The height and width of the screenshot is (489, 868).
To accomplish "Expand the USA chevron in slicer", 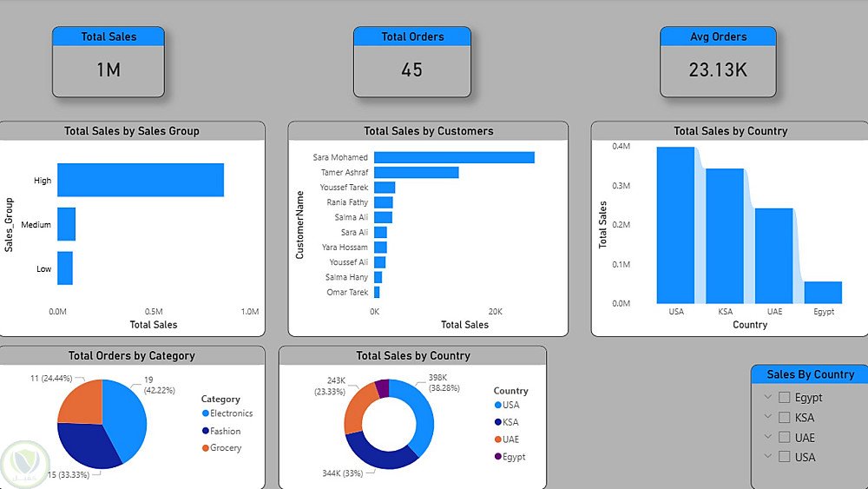I will 768,456.
